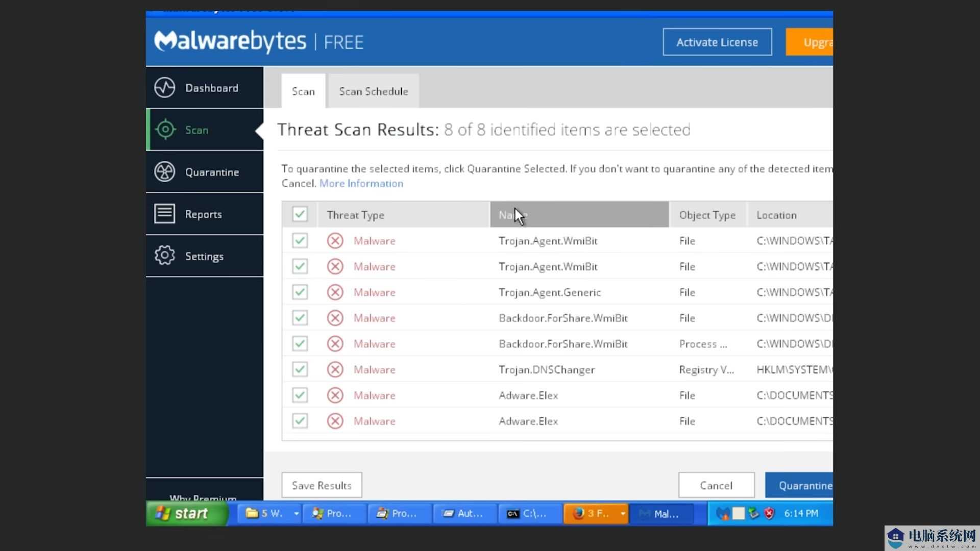Click the safely-remove-hardware green arrow tray icon

pos(754,513)
